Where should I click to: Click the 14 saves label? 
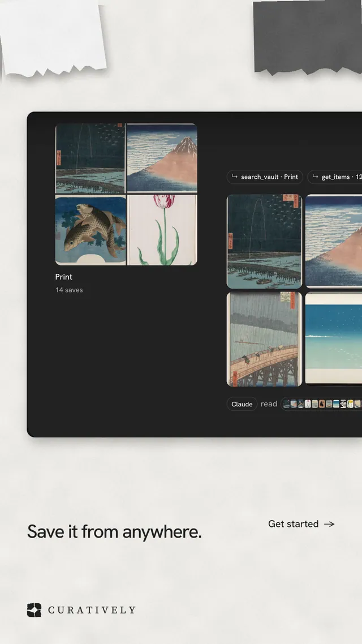click(69, 290)
